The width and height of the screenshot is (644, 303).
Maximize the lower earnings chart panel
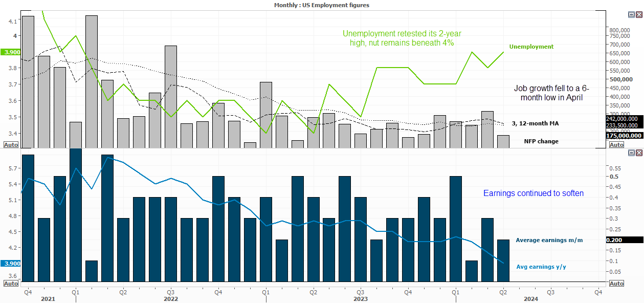click(631, 153)
